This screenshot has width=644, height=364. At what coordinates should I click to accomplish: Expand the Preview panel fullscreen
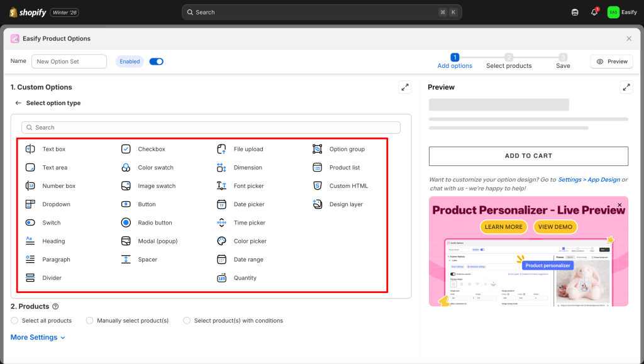[626, 87]
